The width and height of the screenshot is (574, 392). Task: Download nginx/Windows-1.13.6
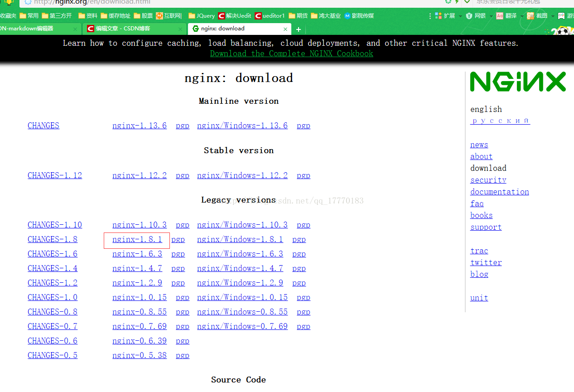pos(242,126)
